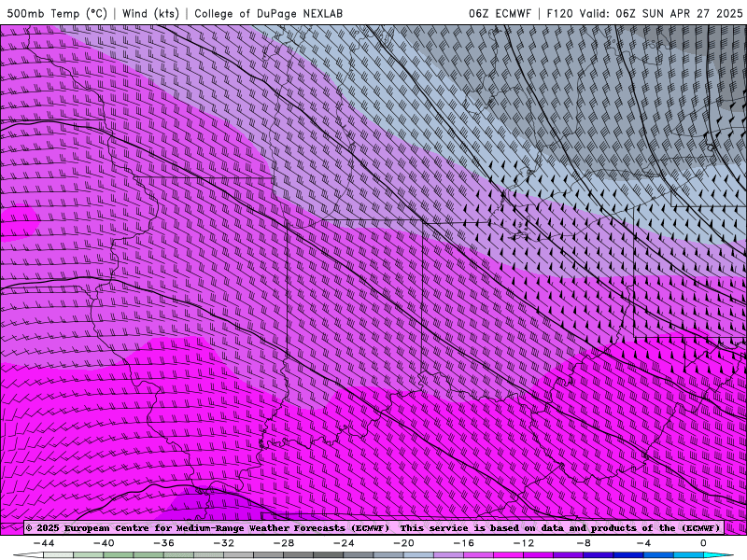Click the "© 2025 European Centre for Medium-Range Weather Forecasts" notice
Screen dimensions: 747x560
(207, 528)
